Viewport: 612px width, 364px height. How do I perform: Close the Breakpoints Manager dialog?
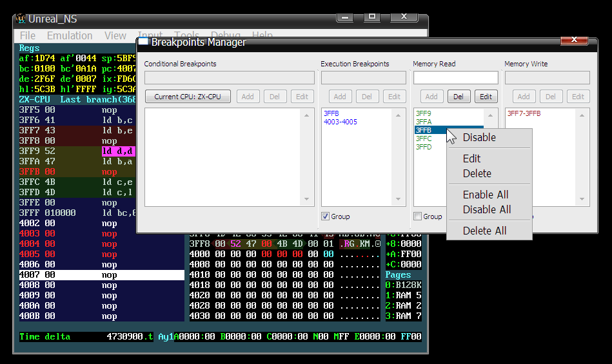[x=574, y=40]
